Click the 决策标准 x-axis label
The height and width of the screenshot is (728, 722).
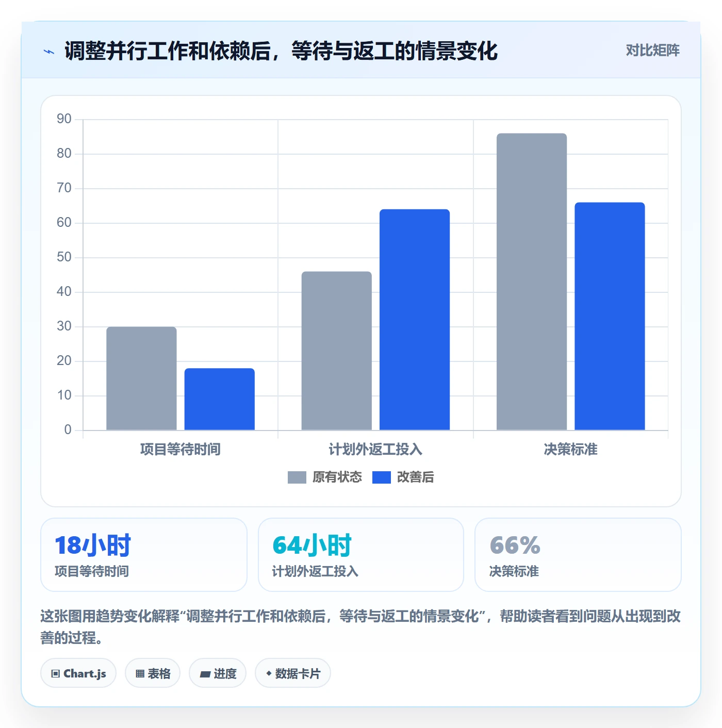point(571,450)
